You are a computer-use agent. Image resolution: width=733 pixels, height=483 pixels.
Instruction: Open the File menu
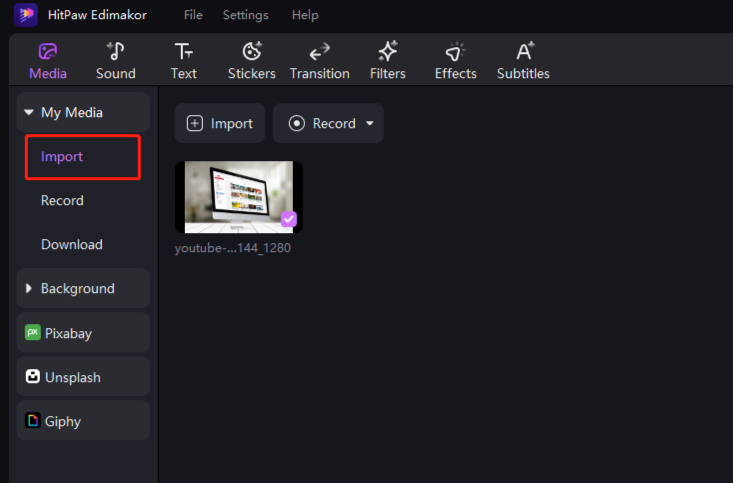(x=193, y=15)
